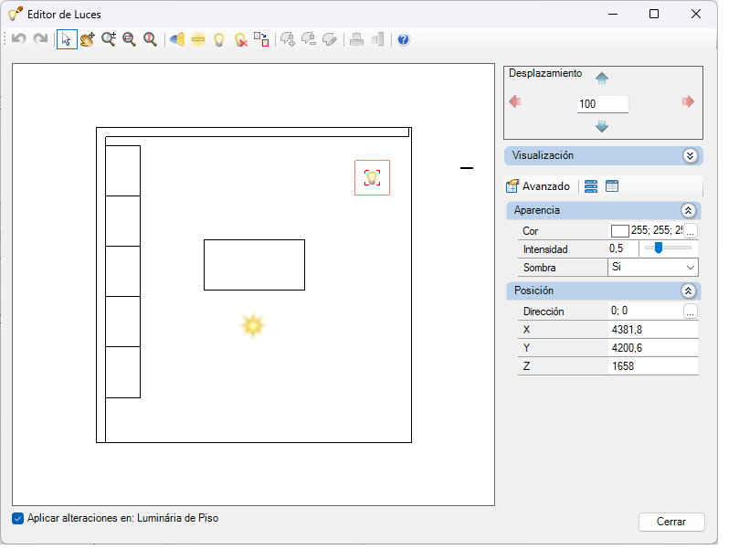The height and width of the screenshot is (560, 739).
Task: Open the Dirección ellipsis button
Action: tap(690, 312)
